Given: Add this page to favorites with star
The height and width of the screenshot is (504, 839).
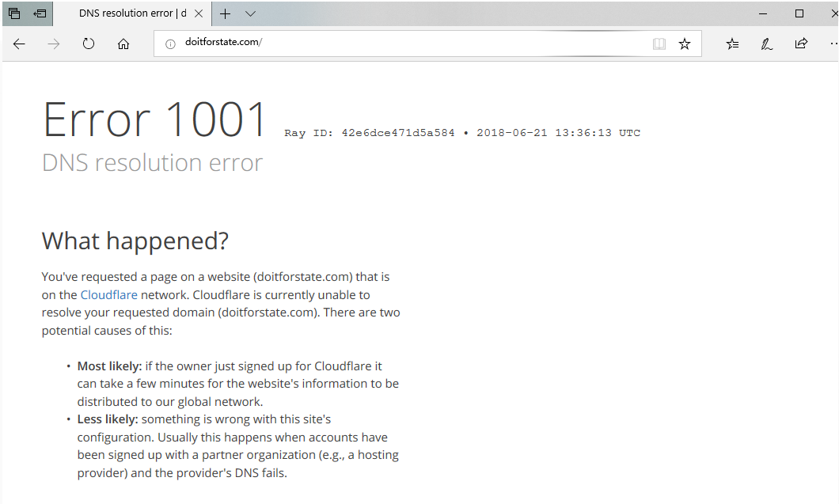Looking at the screenshot, I should (x=685, y=44).
